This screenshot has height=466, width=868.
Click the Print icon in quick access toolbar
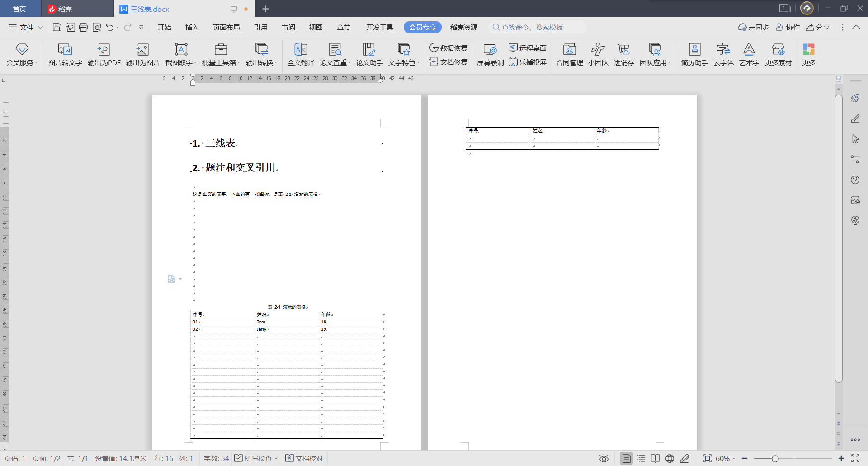click(83, 27)
